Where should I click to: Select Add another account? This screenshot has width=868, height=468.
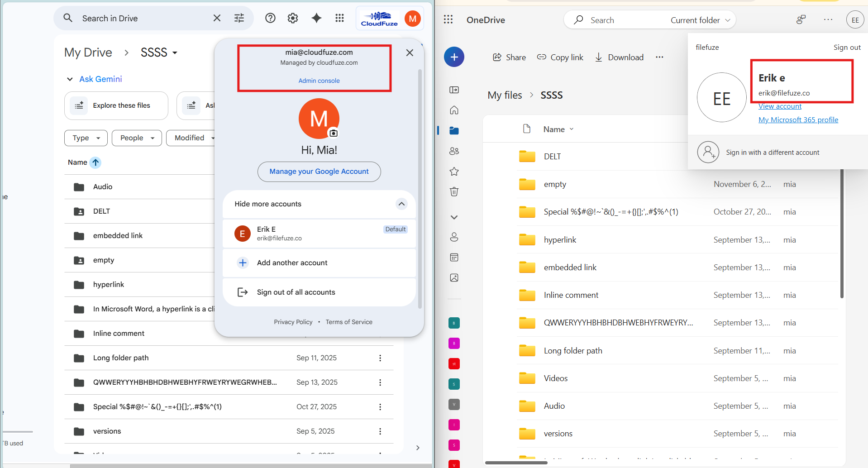292,263
